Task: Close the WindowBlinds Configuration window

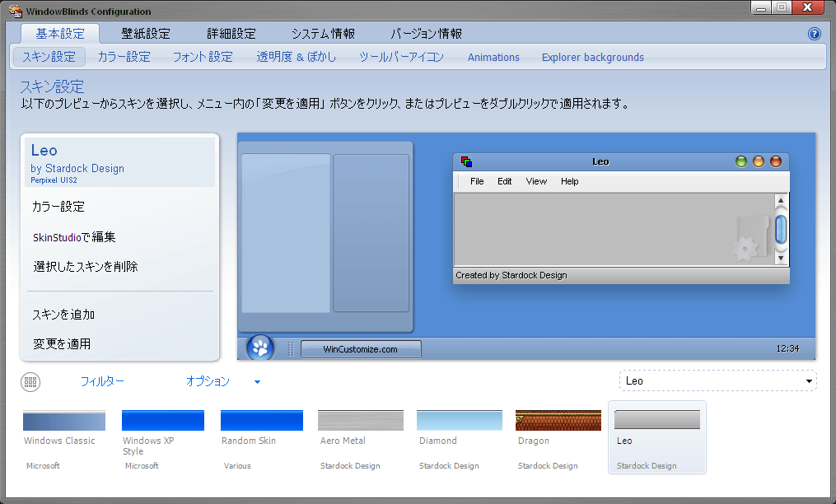Action: click(x=810, y=7)
